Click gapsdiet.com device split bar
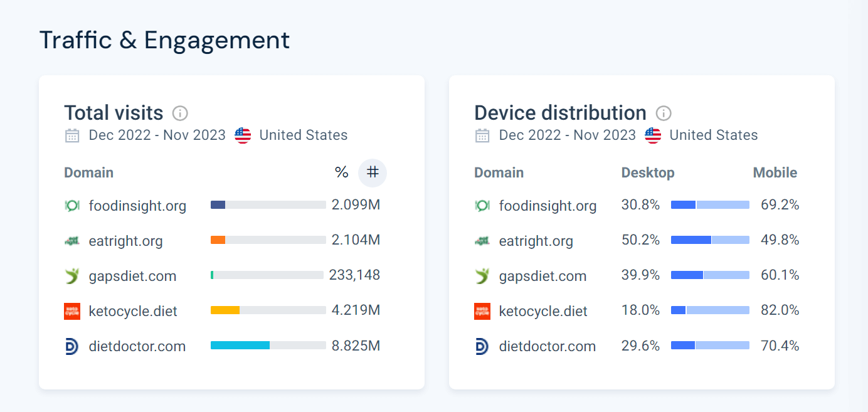868x412 pixels. pos(710,275)
